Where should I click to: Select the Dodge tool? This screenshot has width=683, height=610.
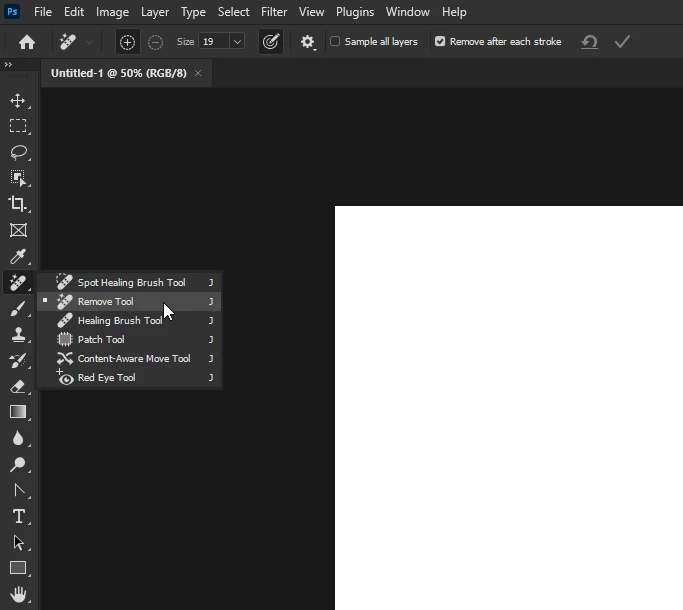18,464
